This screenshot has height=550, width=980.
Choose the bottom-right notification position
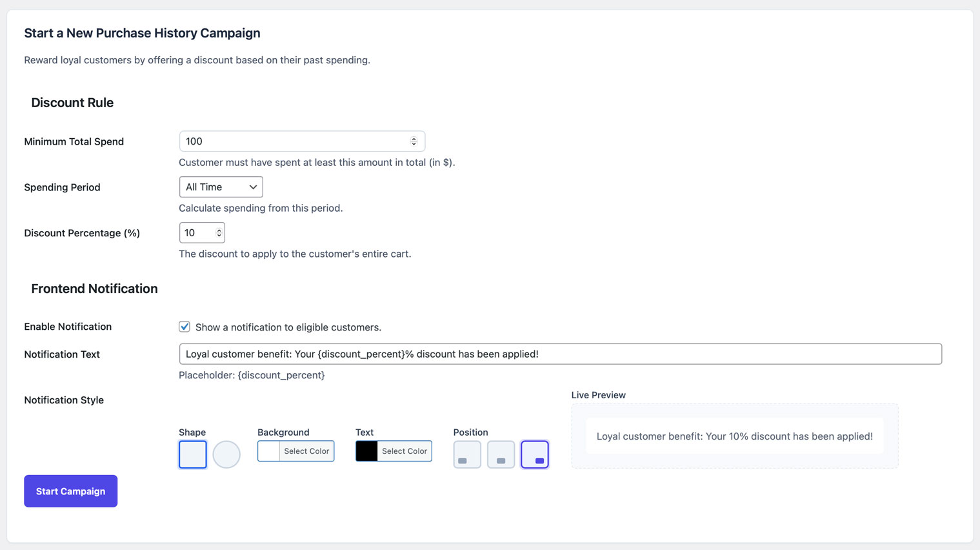click(534, 454)
